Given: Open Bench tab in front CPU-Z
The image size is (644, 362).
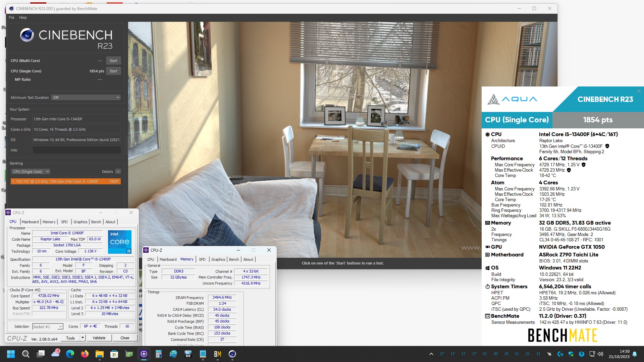Looking at the screenshot, I should (x=234, y=259).
